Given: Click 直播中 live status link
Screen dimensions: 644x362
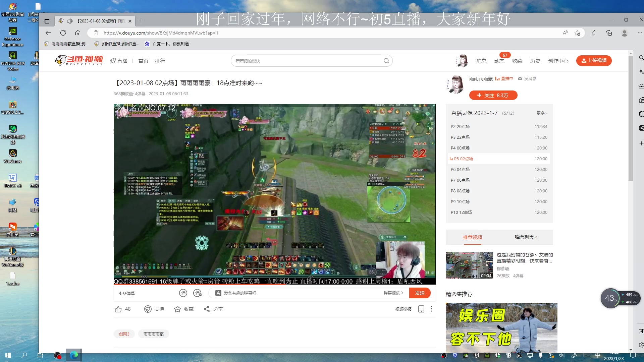Looking at the screenshot, I should click(504, 78).
